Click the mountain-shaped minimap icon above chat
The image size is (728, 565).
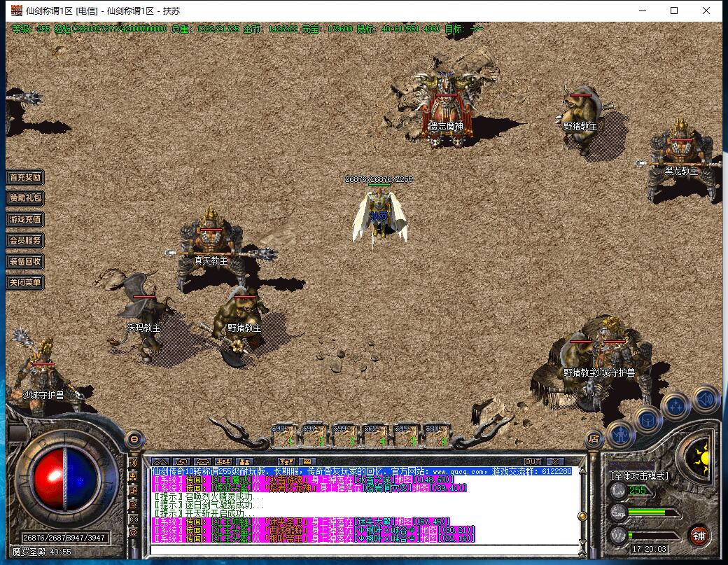[160, 461]
